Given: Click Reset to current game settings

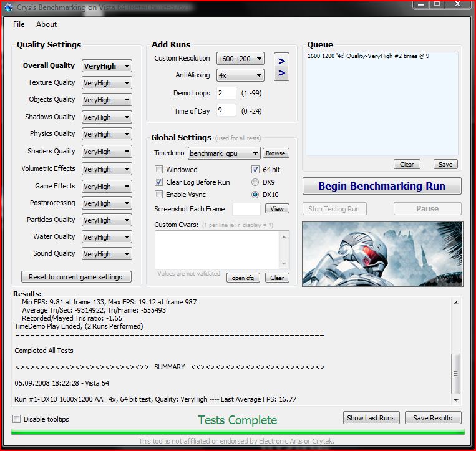Looking at the screenshot, I should pyautogui.click(x=76, y=277).
